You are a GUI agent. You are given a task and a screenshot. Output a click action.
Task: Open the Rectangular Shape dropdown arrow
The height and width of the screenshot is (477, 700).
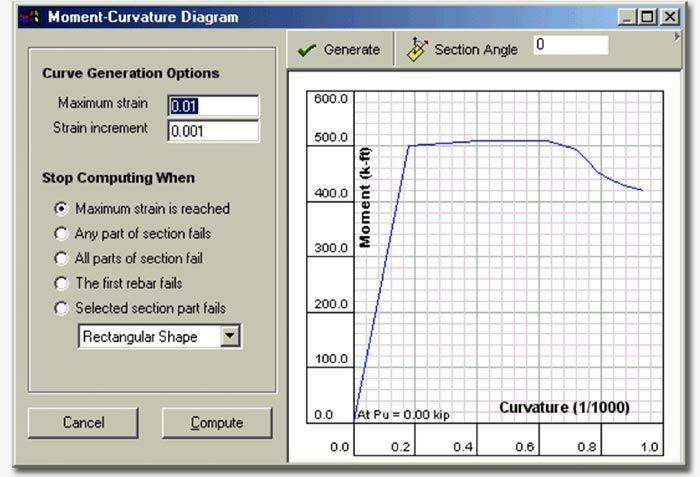(x=230, y=337)
